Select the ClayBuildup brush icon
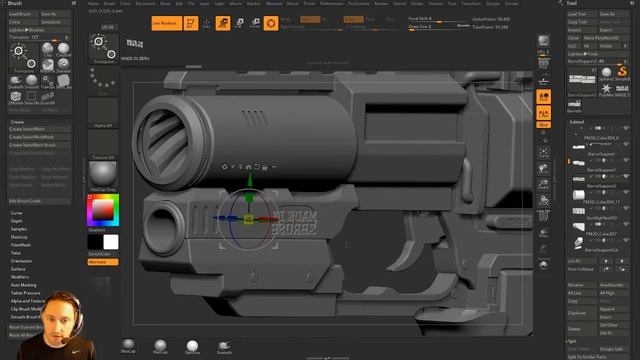Screen dimensions: 640x360 [x=63, y=49]
